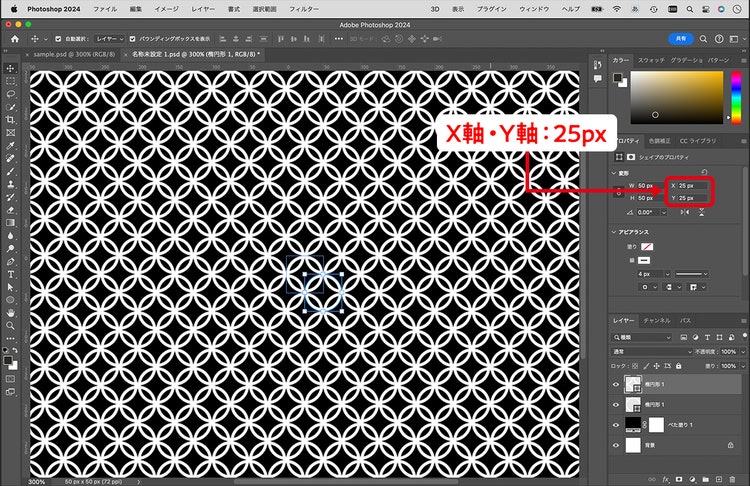Select the Ellipse shape tool
This screenshot has height=486, width=750.
point(10,300)
